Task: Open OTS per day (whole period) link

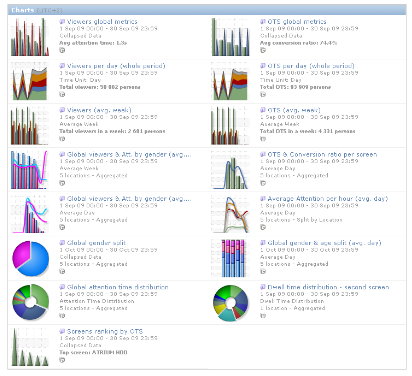Action: (x=311, y=66)
